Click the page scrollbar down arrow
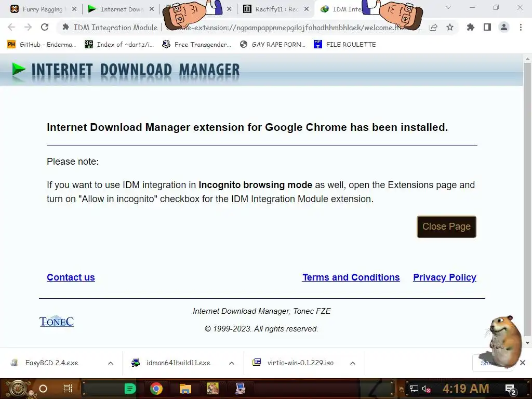 click(x=527, y=343)
